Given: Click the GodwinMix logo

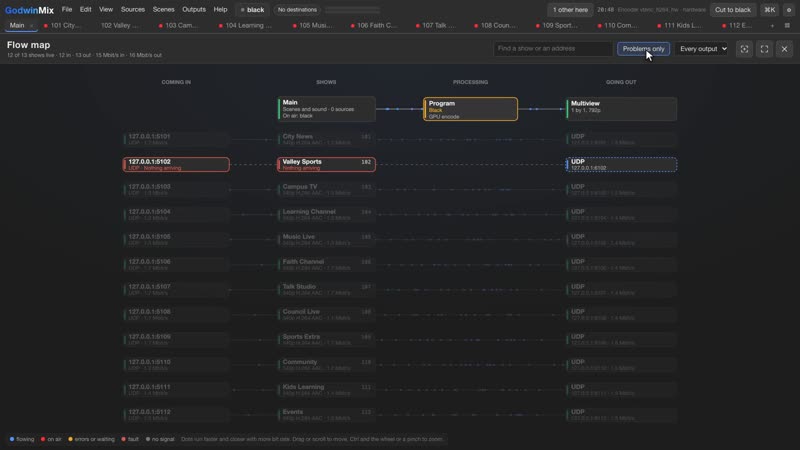Looking at the screenshot, I should 29,10.
